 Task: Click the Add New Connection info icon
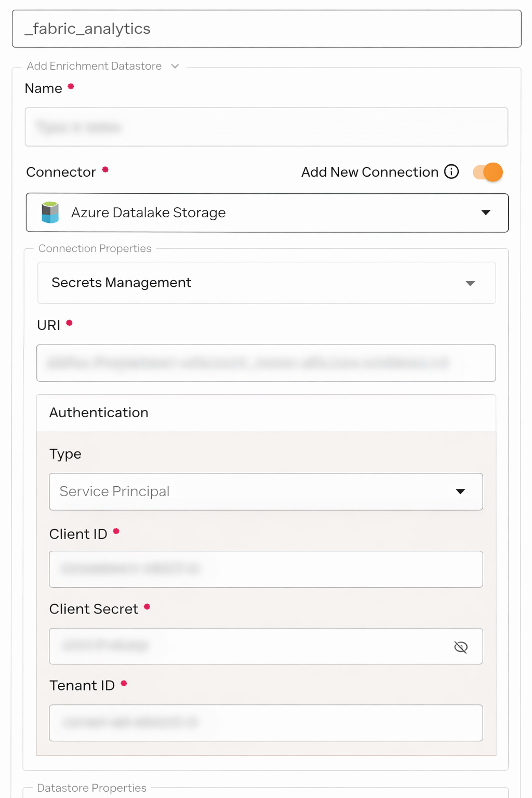451,172
